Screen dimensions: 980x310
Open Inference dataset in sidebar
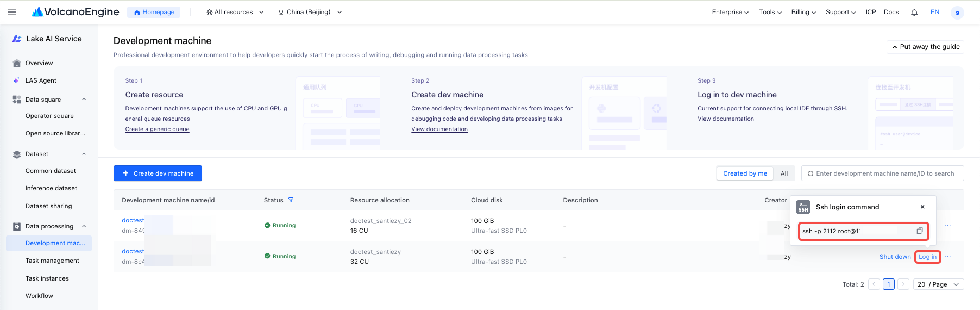click(x=51, y=188)
